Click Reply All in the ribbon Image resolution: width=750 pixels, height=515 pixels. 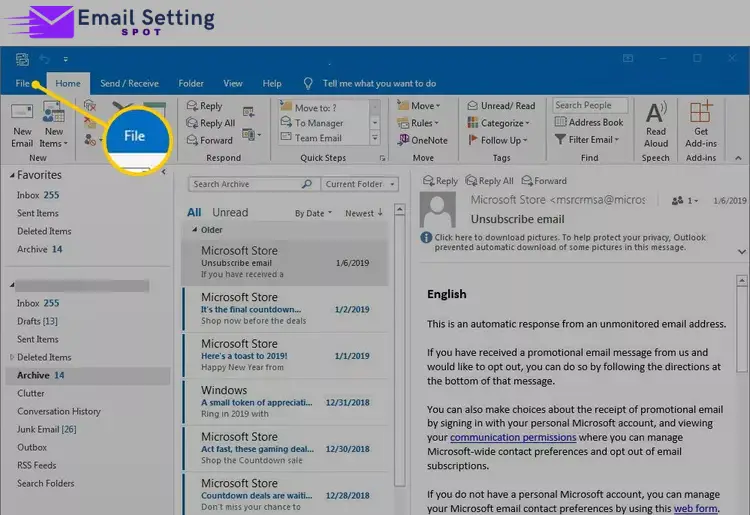pos(211,123)
